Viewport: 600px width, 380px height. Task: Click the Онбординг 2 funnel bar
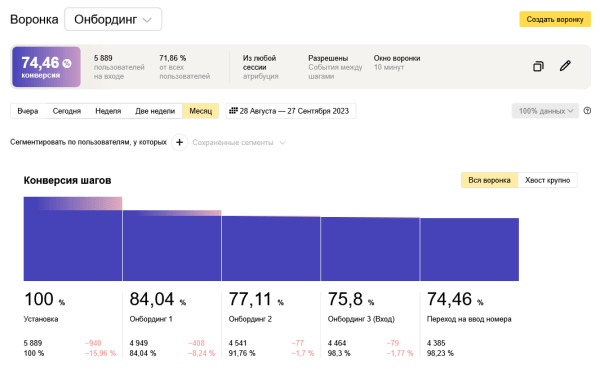(271, 248)
